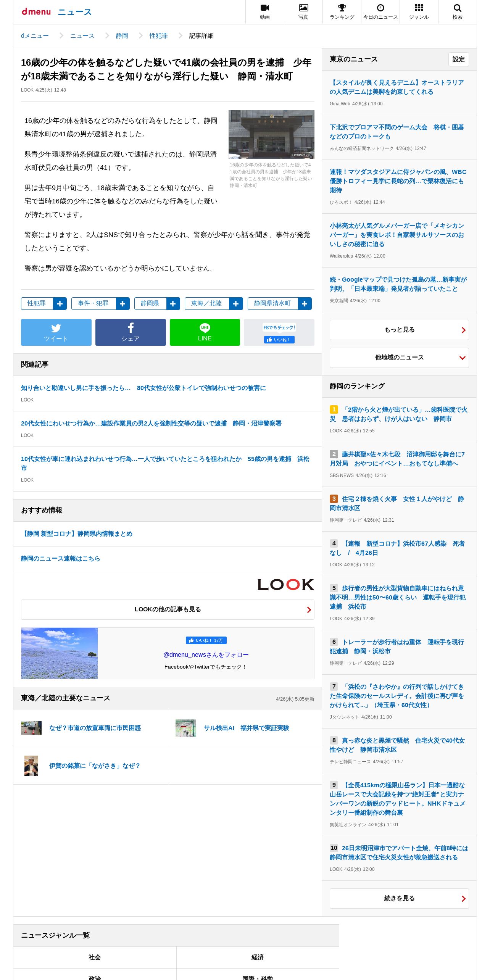Open the 社会 genre
Screen dimensions: 490x980
click(95, 957)
